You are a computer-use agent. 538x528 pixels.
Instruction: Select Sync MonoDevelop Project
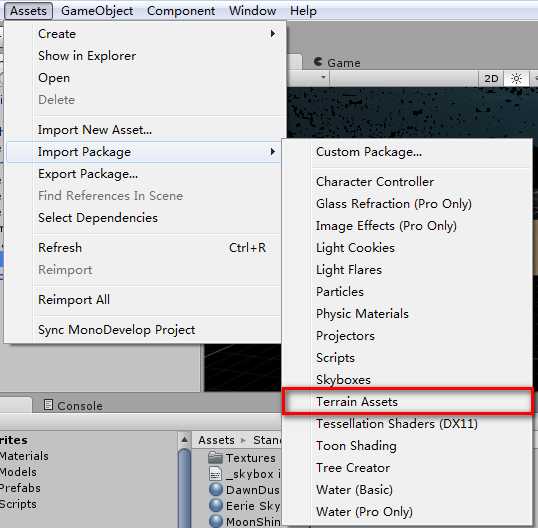click(x=143, y=330)
